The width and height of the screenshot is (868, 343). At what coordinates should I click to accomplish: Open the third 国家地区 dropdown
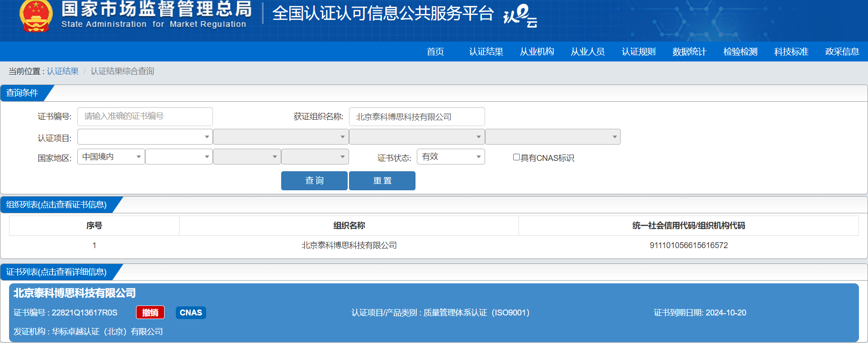(247, 157)
